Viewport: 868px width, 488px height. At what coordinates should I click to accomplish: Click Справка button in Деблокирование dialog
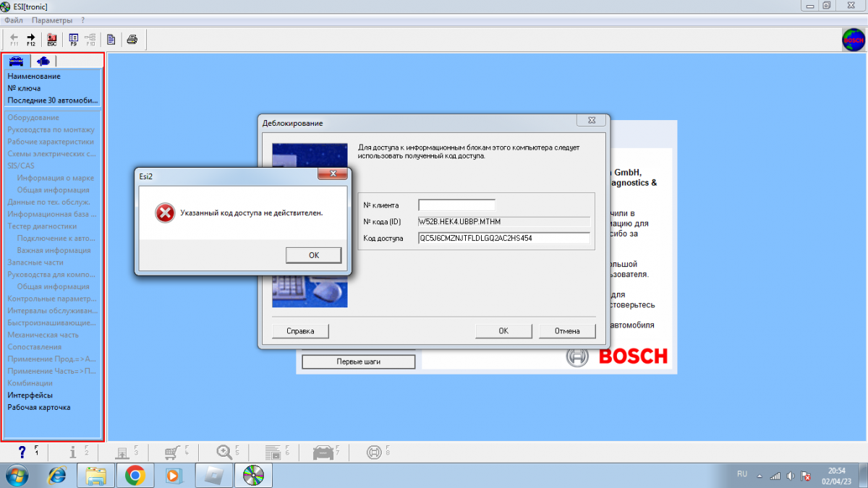click(300, 331)
